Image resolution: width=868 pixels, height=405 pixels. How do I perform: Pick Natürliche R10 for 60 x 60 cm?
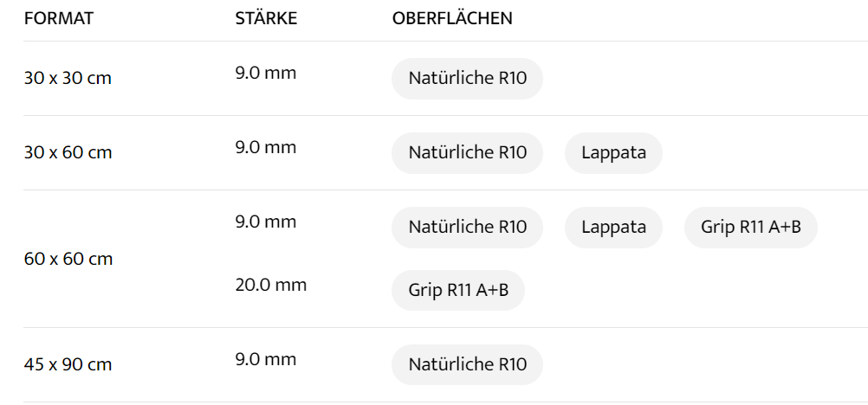tap(467, 228)
